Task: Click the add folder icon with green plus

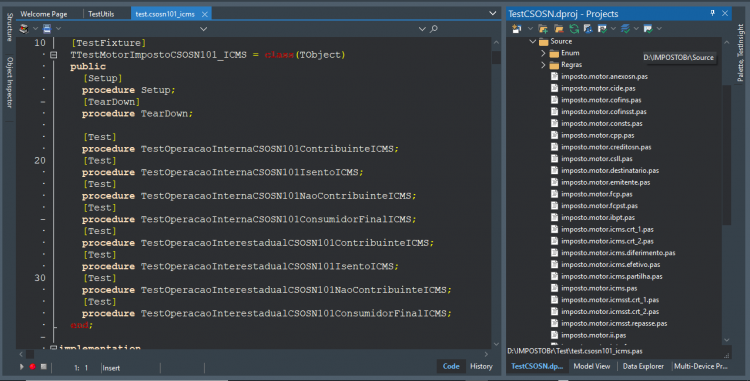Action: pos(543,29)
